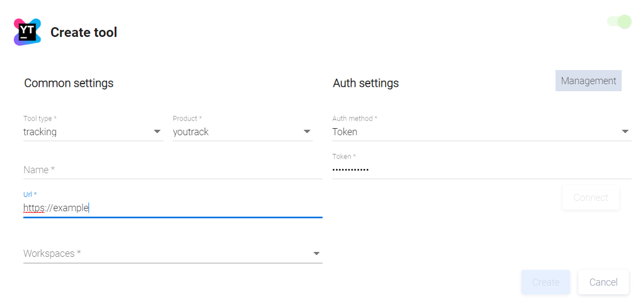Viewport: 644px width, 303px height.
Task: Cancel the tool creation dialog
Action: tap(603, 282)
